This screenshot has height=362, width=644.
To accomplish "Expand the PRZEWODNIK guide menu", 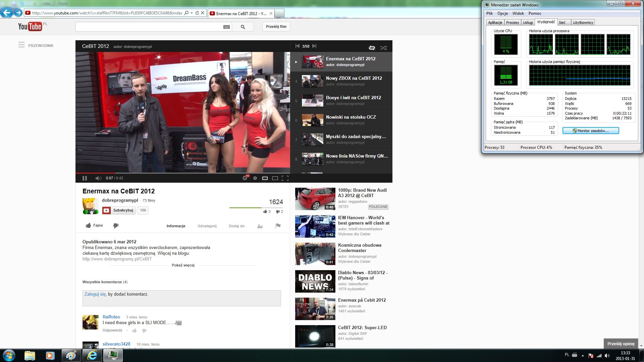I will click(x=36, y=45).
